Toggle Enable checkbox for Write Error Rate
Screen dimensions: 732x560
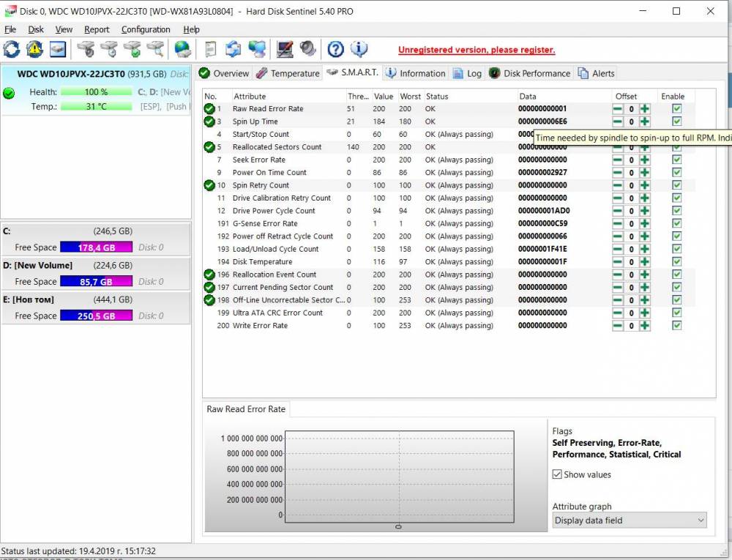pyautogui.click(x=676, y=326)
